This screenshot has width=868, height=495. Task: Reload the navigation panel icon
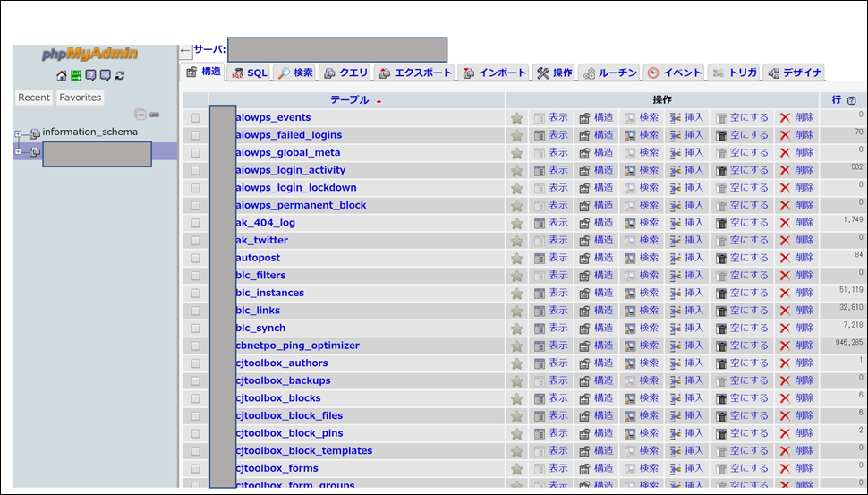click(120, 75)
